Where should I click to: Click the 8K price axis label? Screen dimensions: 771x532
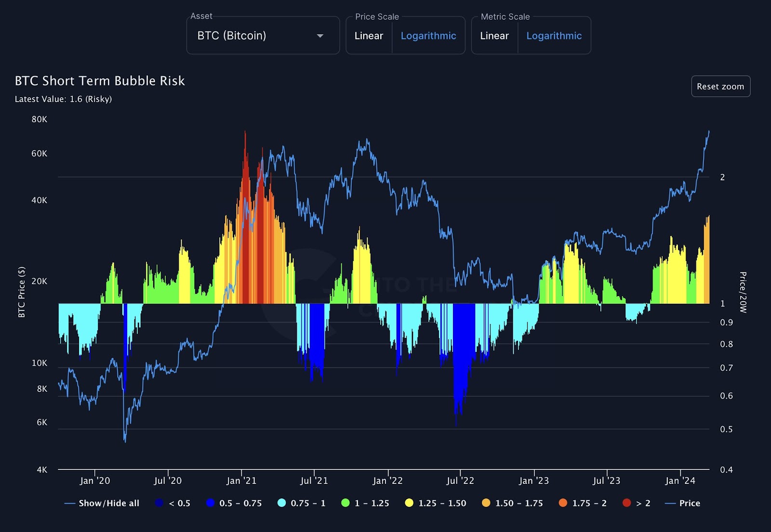[x=42, y=389]
